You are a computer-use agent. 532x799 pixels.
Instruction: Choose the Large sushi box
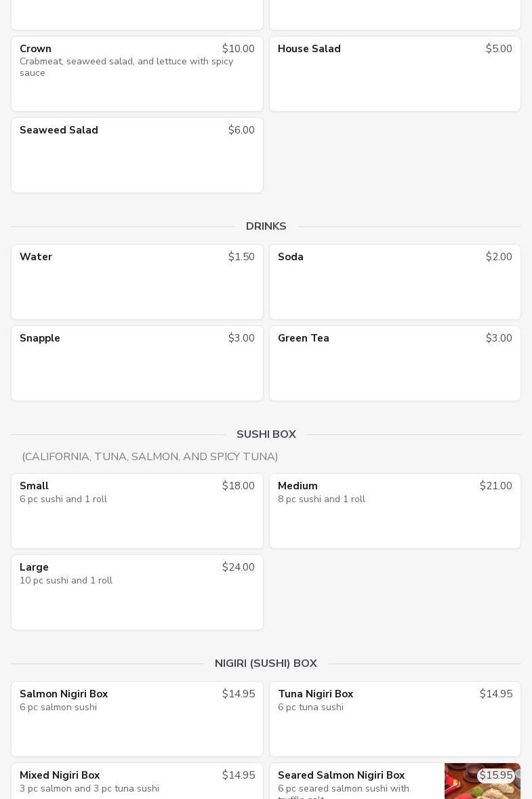[137, 592]
